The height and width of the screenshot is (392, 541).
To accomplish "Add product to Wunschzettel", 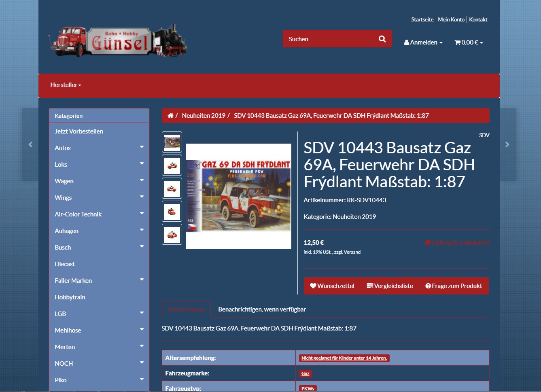I will pos(332,286).
